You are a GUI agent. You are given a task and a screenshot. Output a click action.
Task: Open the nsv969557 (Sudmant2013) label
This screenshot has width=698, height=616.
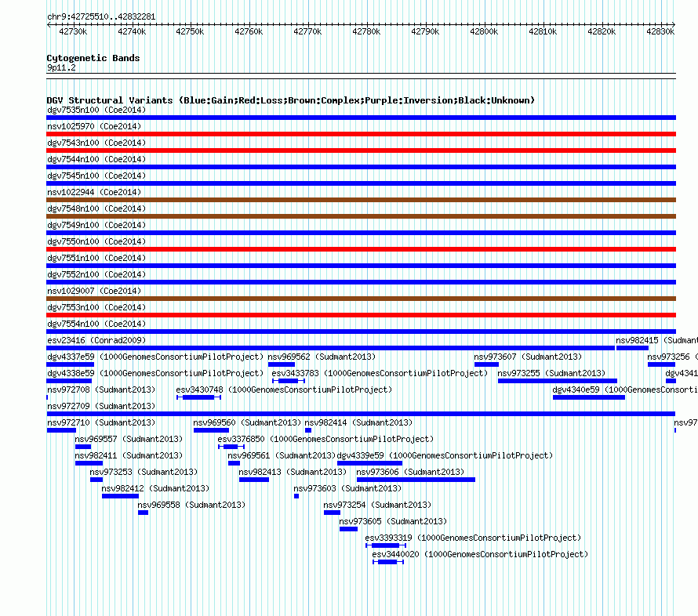coord(129,439)
